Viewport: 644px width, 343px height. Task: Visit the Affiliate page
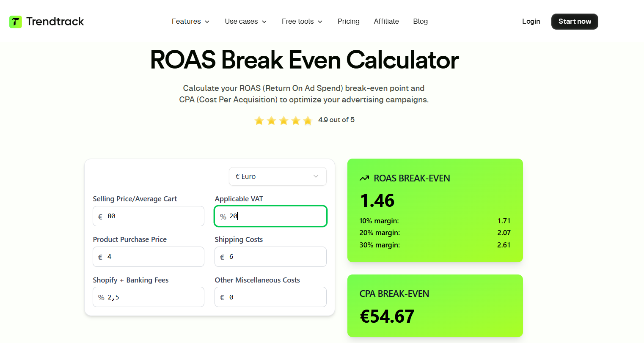(x=386, y=21)
